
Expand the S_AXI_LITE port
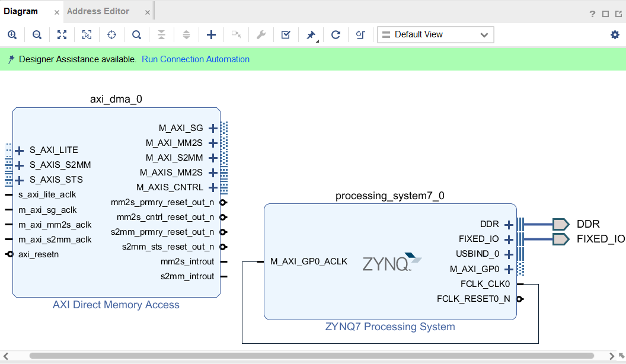[x=20, y=149]
